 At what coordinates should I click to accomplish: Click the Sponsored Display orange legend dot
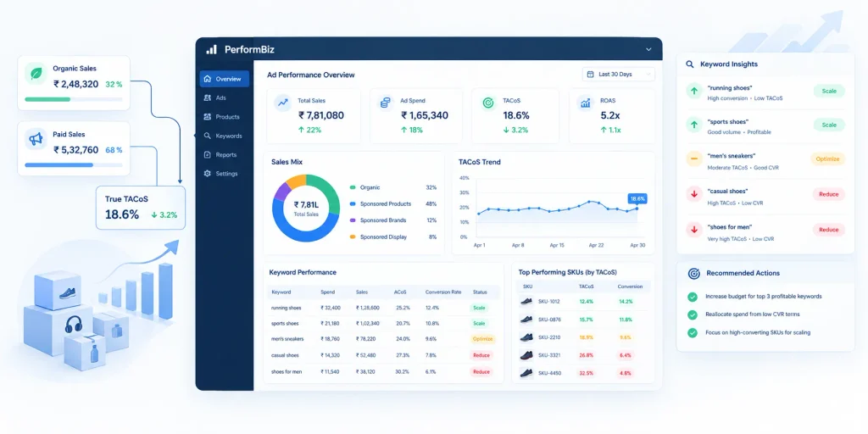pos(353,237)
